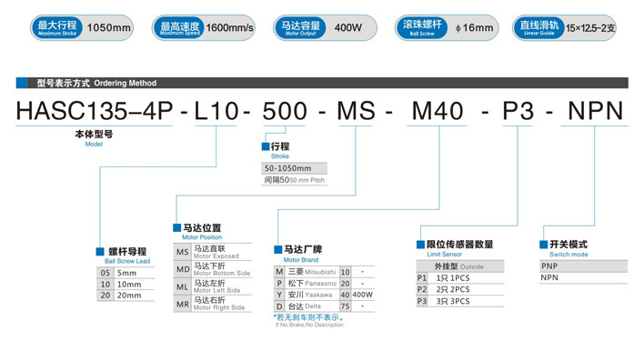This screenshot has height=341, width=644.
Task: Click the Maximum Speed 1600mm/s badge
Action: [204, 28]
